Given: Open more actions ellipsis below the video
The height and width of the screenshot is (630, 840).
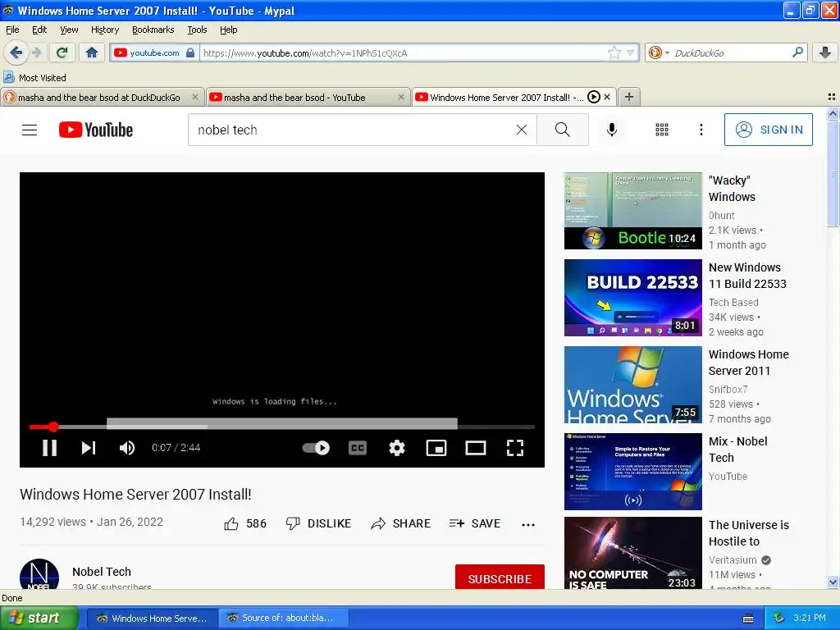Looking at the screenshot, I should coord(528,524).
